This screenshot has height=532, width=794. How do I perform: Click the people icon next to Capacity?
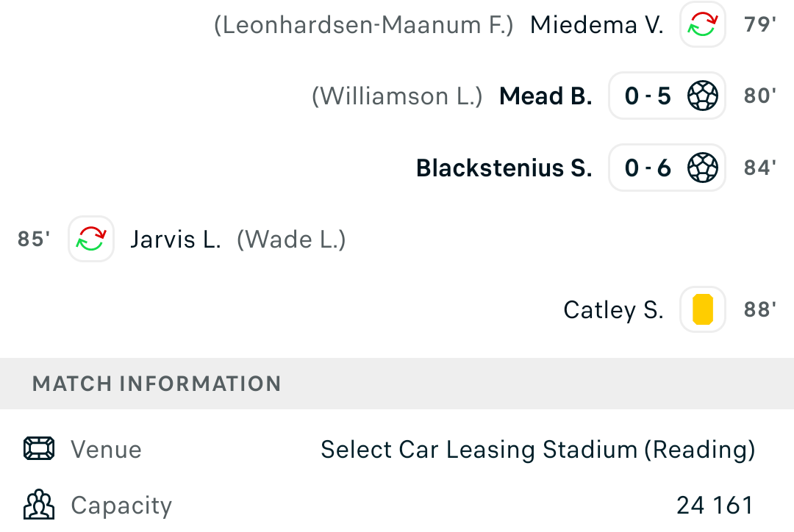point(39,505)
